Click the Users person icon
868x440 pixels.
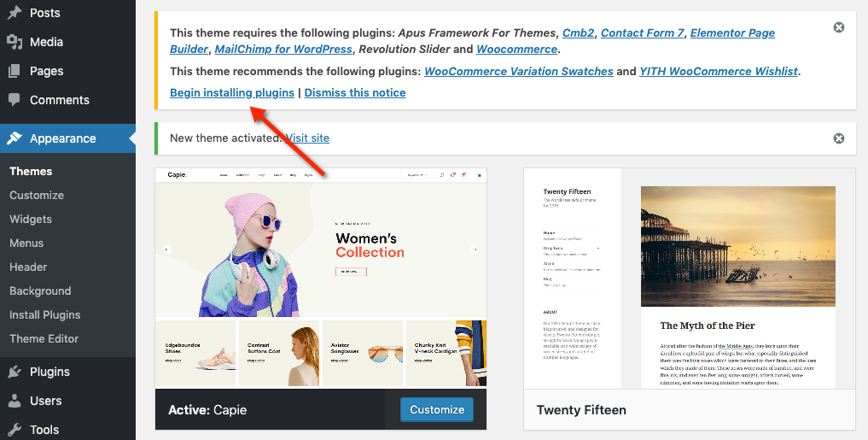click(15, 401)
